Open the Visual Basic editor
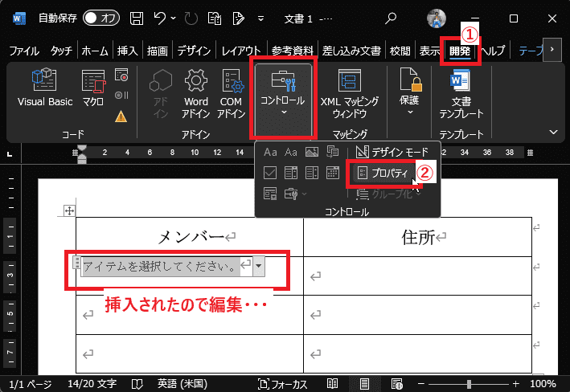The height and width of the screenshot is (392, 570). (x=45, y=88)
